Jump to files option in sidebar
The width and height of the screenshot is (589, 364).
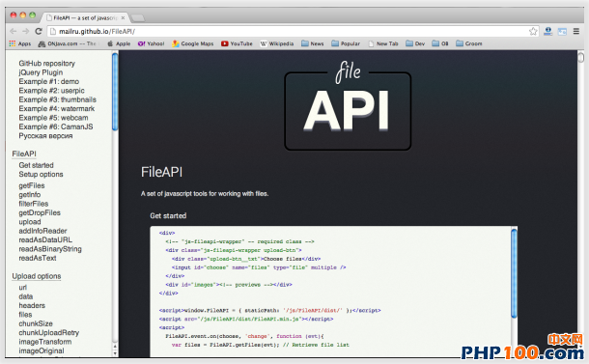25,315
